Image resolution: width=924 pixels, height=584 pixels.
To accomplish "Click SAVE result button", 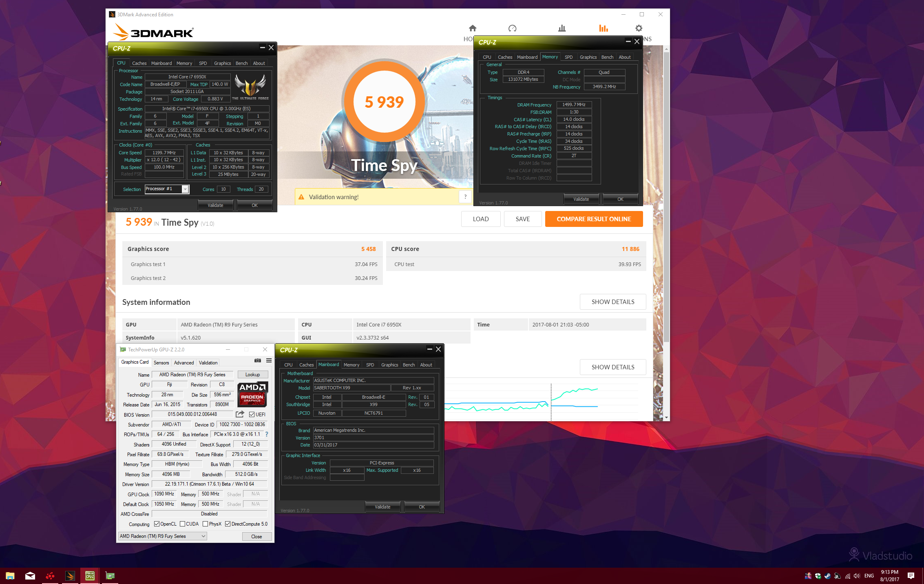I will pyautogui.click(x=522, y=219).
